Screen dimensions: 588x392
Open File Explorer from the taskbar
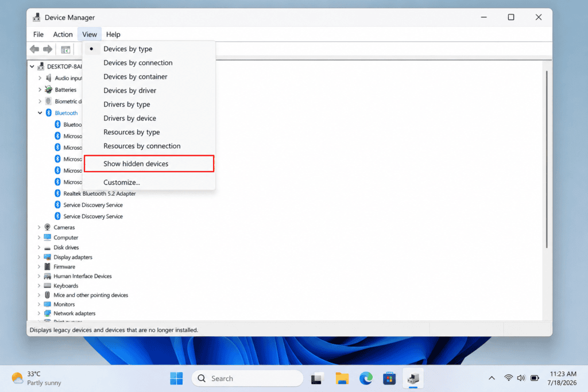click(342, 378)
